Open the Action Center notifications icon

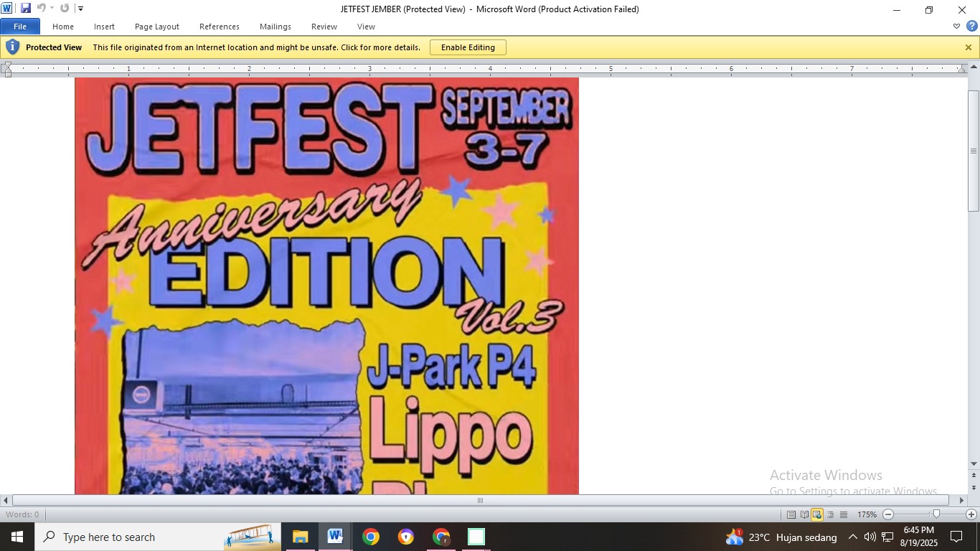click(956, 537)
